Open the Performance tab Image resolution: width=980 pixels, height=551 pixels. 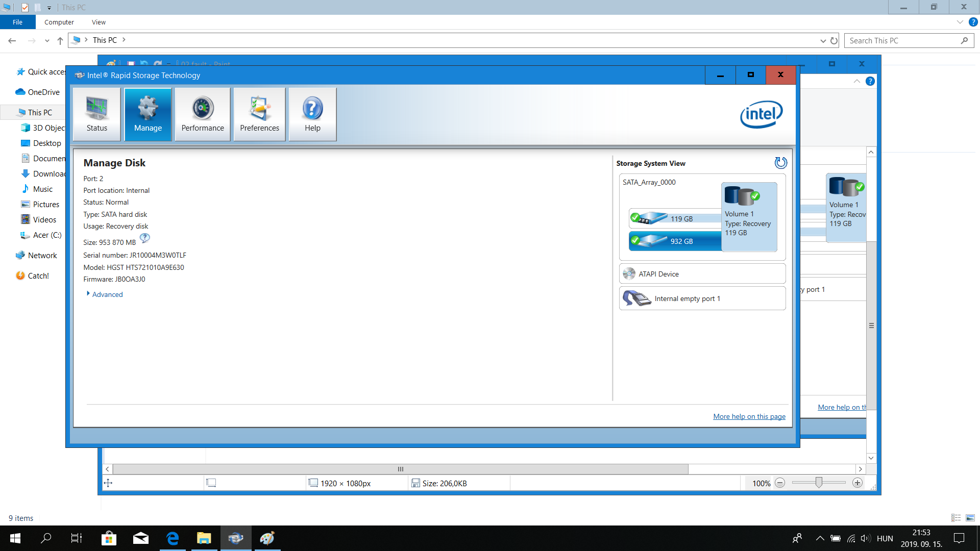[203, 114]
